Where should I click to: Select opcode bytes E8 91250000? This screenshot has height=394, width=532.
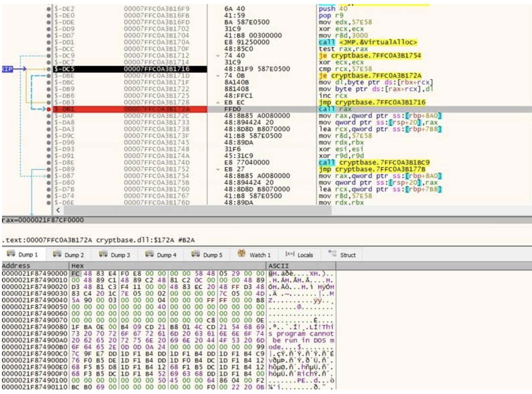[x=246, y=42]
